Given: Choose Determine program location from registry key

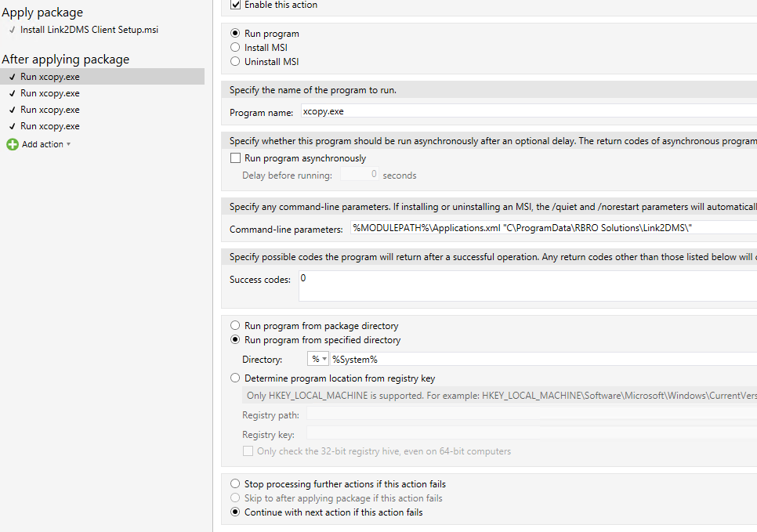Looking at the screenshot, I should click(235, 378).
